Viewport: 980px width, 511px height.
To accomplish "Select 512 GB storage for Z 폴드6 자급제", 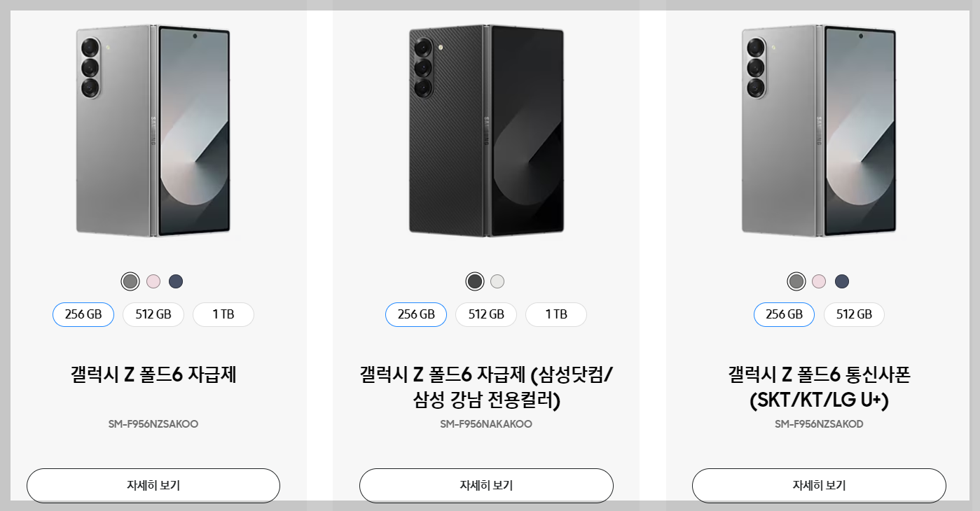I will (153, 314).
